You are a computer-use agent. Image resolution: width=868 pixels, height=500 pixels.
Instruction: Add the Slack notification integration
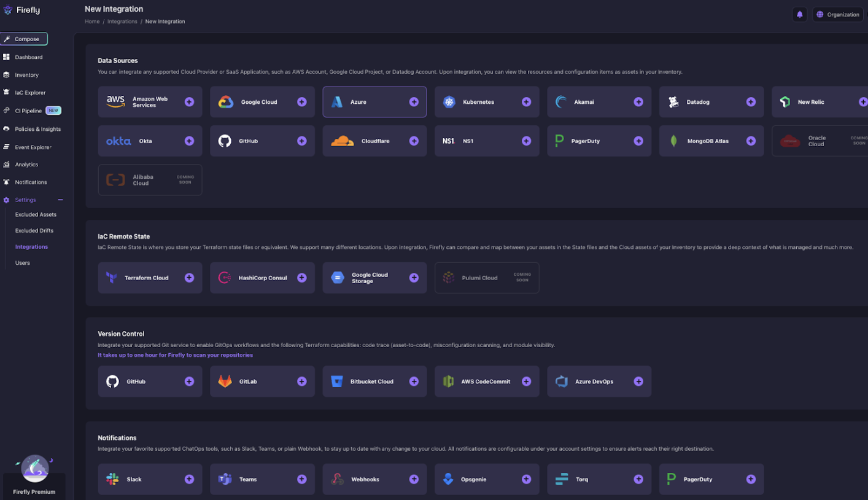point(189,479)
